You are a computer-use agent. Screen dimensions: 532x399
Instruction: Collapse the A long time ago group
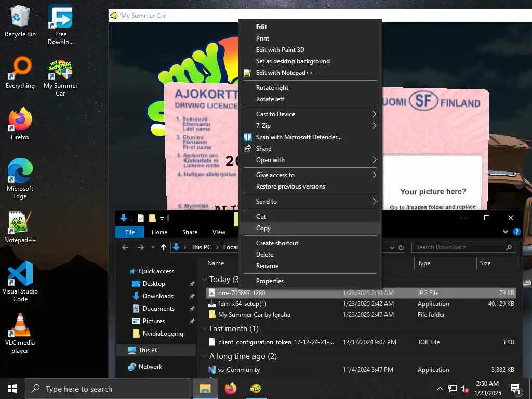[x=204, y=356]
